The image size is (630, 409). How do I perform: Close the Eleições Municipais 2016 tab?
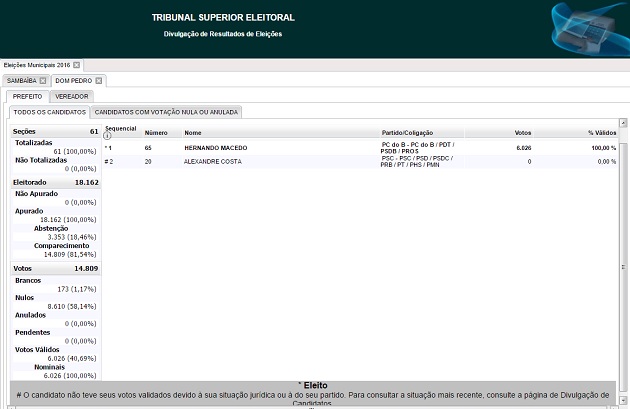pos(76,65)
